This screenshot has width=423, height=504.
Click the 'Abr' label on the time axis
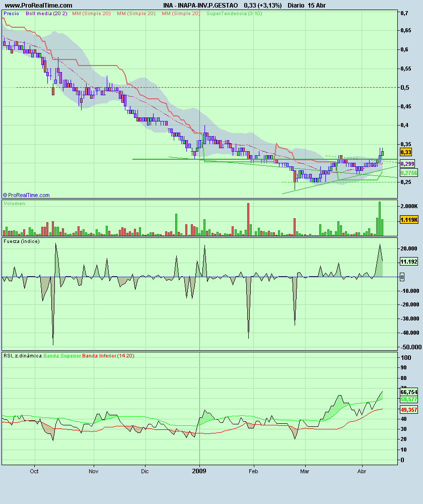[x=362, y=471]
